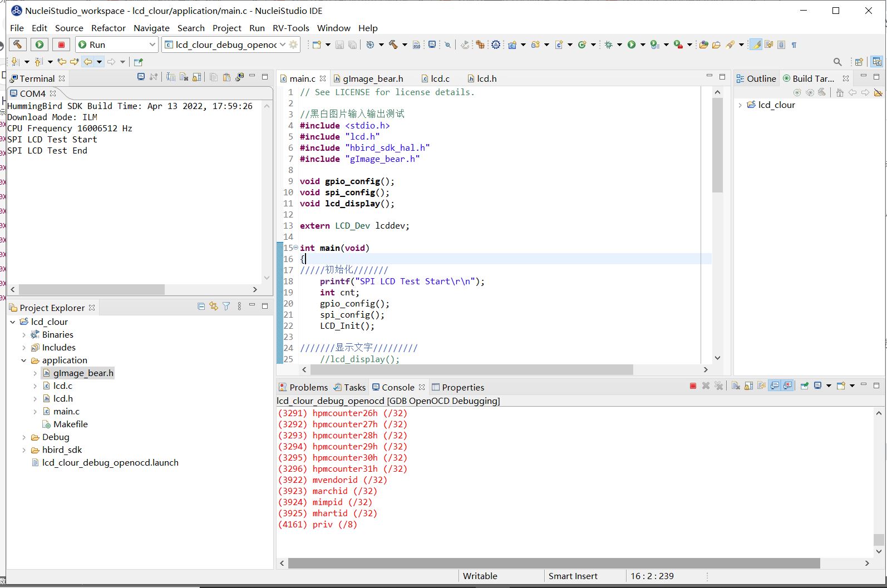Toggle Show Whitespace Characters pilcrow icon

[x=794, y=45]
